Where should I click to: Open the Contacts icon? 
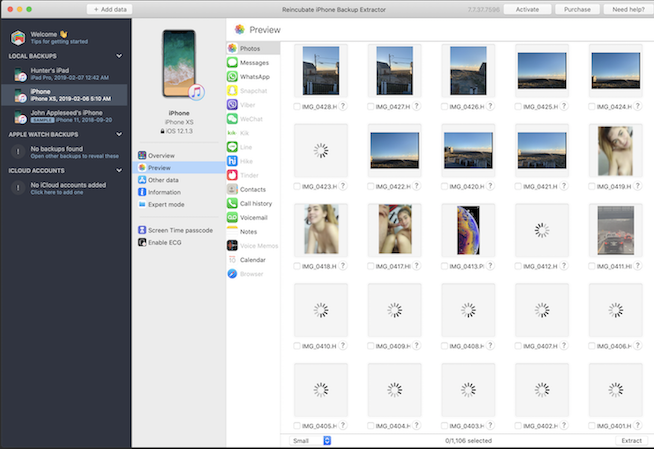point(232,189)
